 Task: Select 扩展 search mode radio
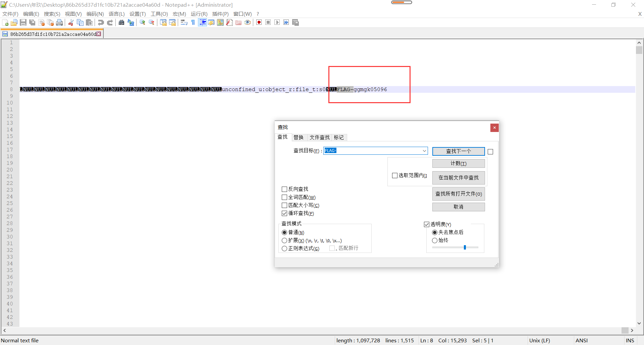[x=284, y=240]
